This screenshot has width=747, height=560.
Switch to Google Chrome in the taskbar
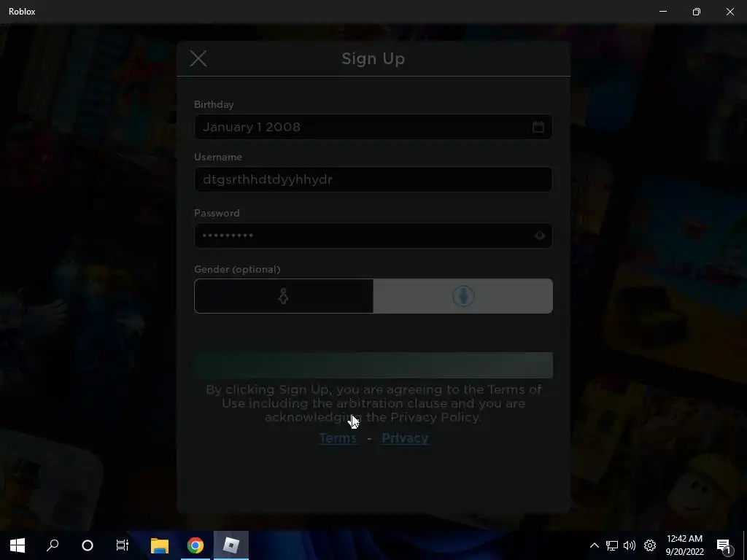coord(196,545)
